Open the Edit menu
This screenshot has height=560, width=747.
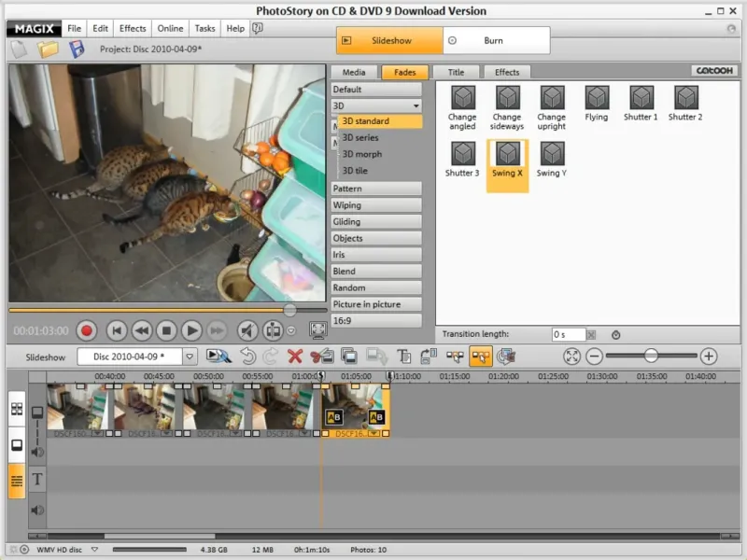(x=100, y=29)
